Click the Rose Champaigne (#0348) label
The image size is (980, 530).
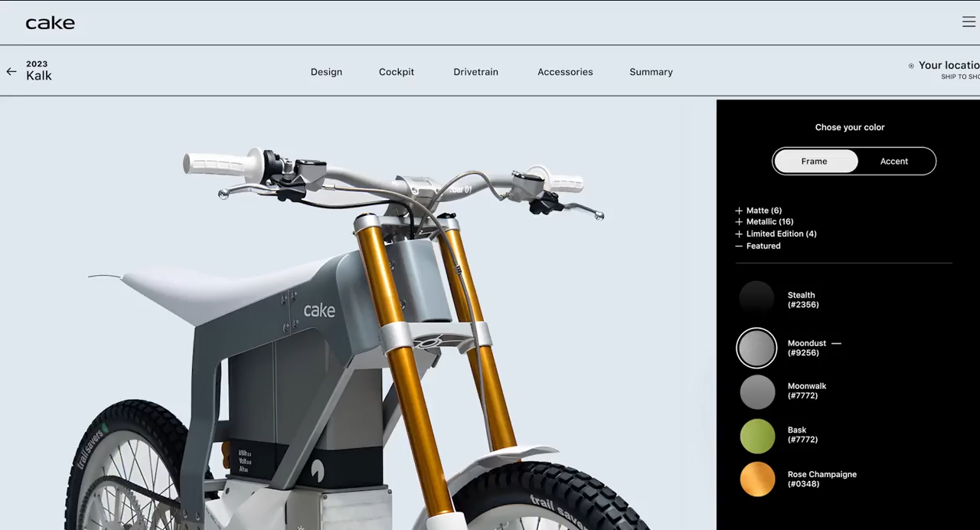[822, 479]
